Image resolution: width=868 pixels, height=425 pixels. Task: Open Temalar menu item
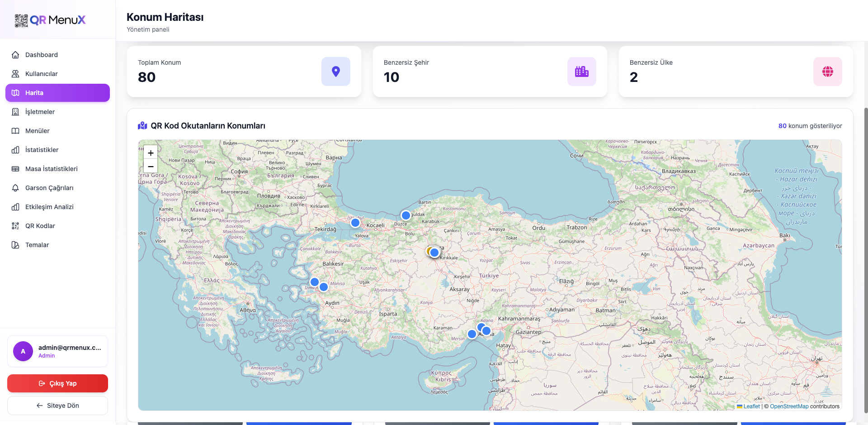pyautogui.click(x=37, y=245)
